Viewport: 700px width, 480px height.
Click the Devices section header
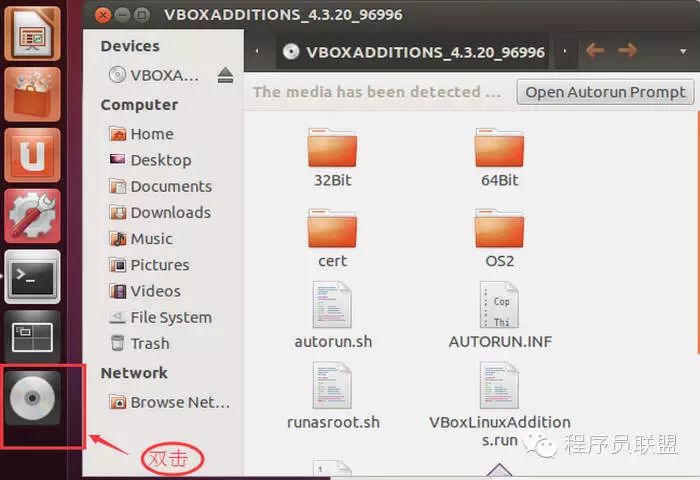[x=130, y=46]
